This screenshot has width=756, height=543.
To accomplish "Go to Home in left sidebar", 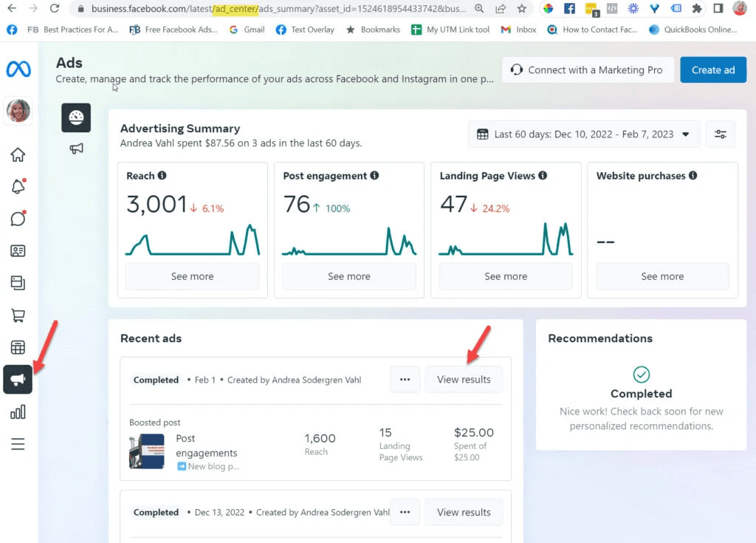I will pos(18,154).
